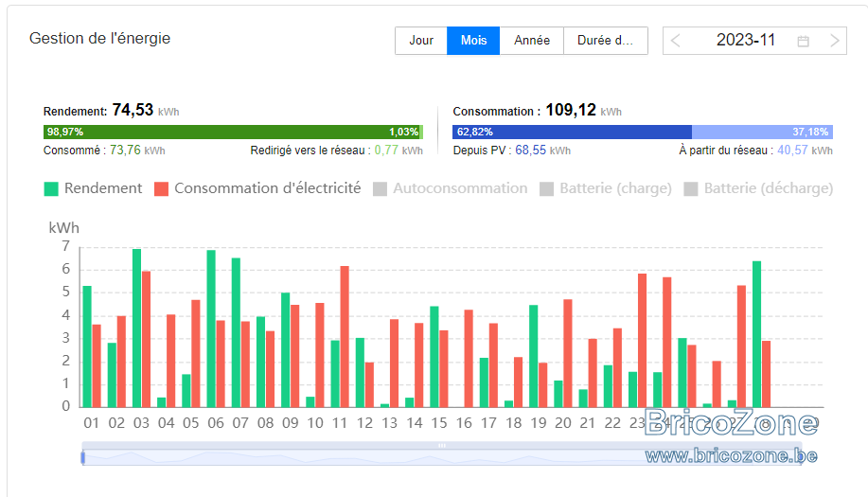Enable the Autoconsommation series label

tap(460, 188)
